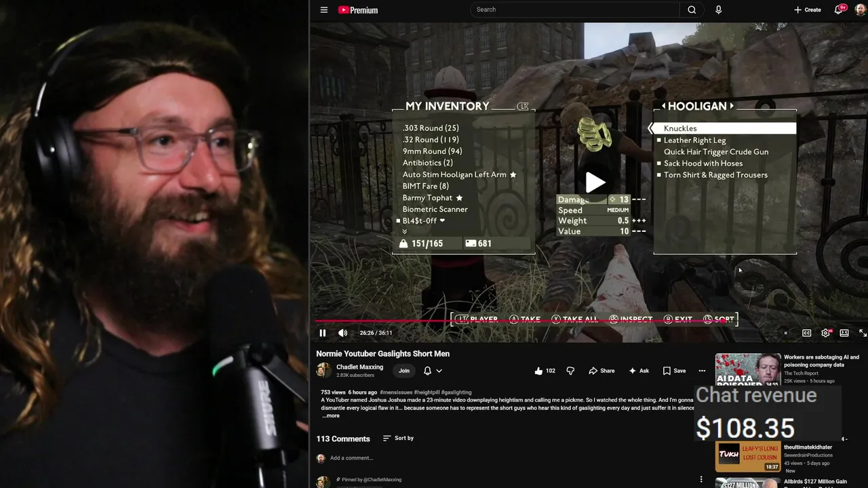The width and height of the screenshot is (868, 488).
Task: Open the YouTube hamburger guide menu
Action: tap(324, 10)
